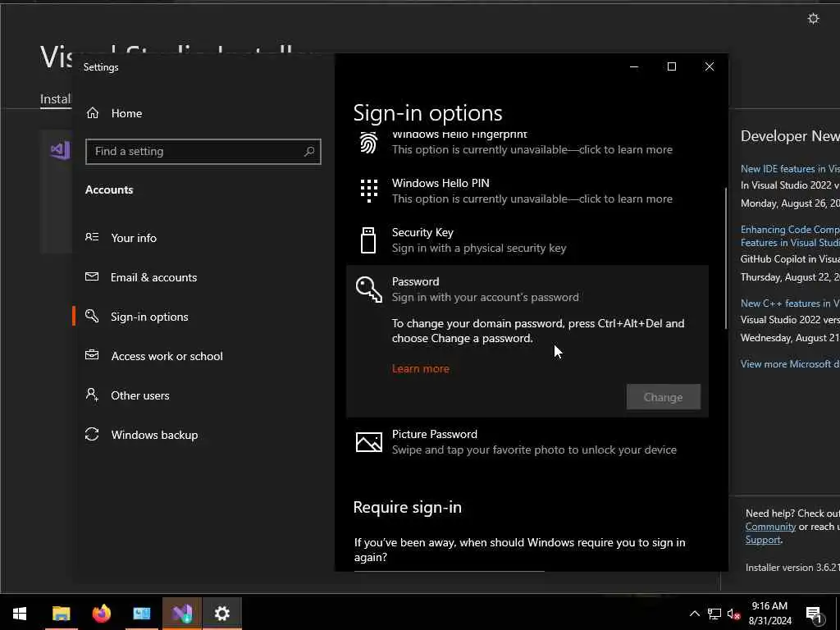Screen dimensions: 840x630
Task: Click the USB security key icon
Action: pos(368,240)
